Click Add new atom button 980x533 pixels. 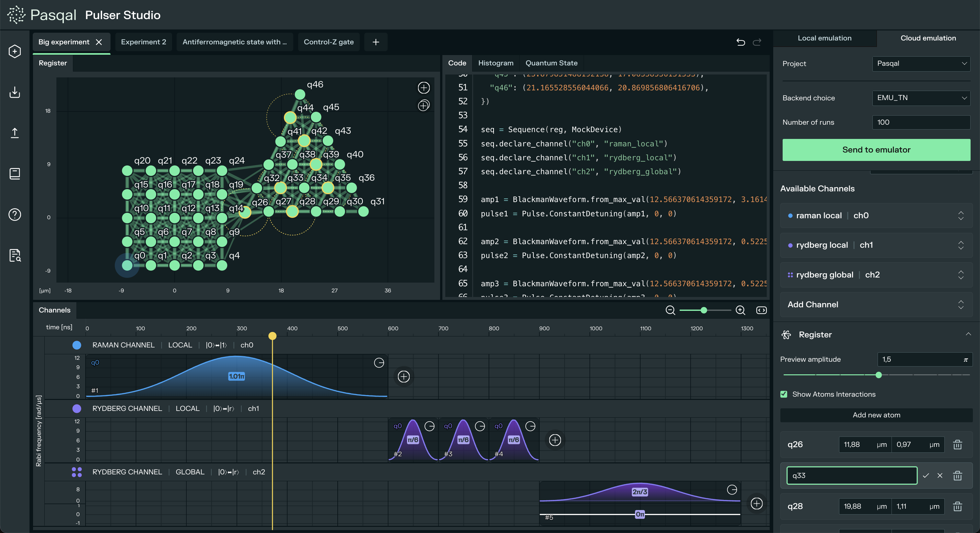pyautogui.click(x=876, y=415)
